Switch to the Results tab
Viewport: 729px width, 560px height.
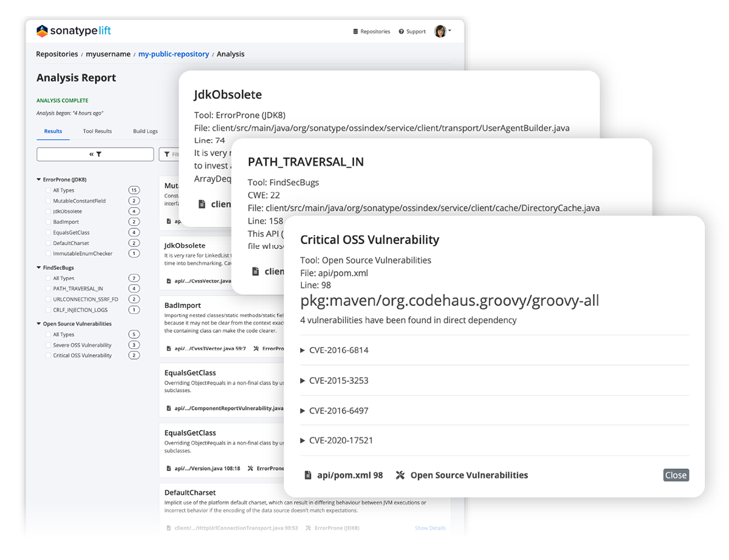coord(53,131)
